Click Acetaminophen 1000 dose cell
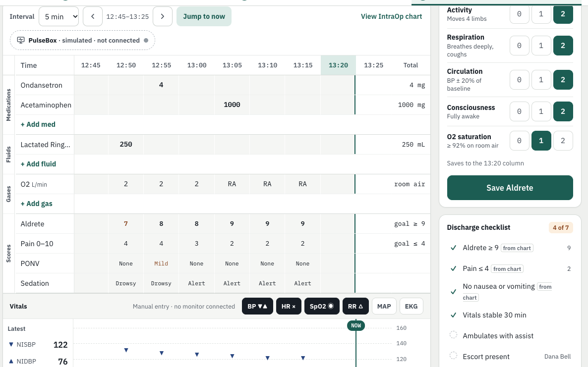 (232, 105)
